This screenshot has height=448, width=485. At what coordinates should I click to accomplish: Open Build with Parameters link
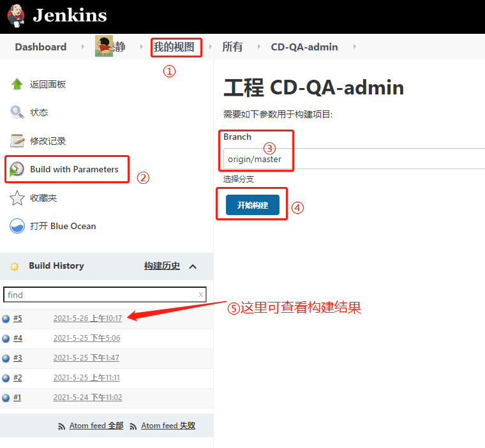[74, 169]
